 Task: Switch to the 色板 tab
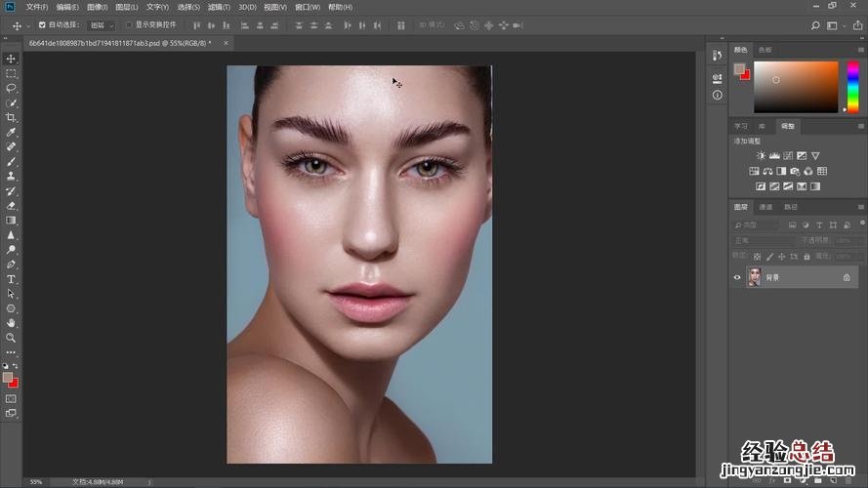[x=765, y=49]
